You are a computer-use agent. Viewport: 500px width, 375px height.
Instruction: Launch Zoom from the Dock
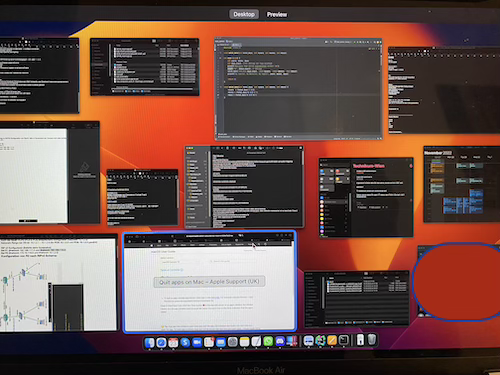[197, 342]
